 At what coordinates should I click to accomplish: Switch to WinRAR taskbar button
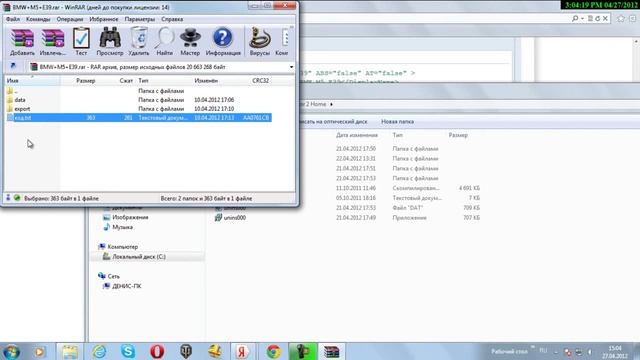(x=331, y=351)
